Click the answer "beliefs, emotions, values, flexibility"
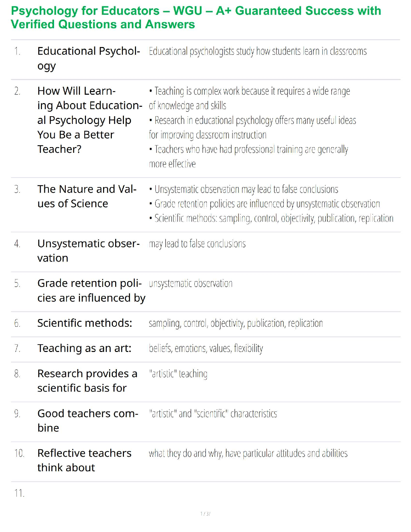The image size is (411, 532). pyautogui.click(x=206, y=349)
